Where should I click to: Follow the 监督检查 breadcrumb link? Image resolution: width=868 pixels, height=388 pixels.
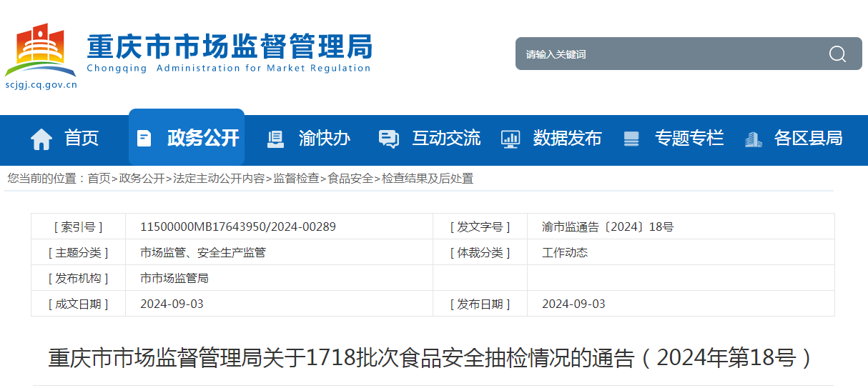[296, 179]
